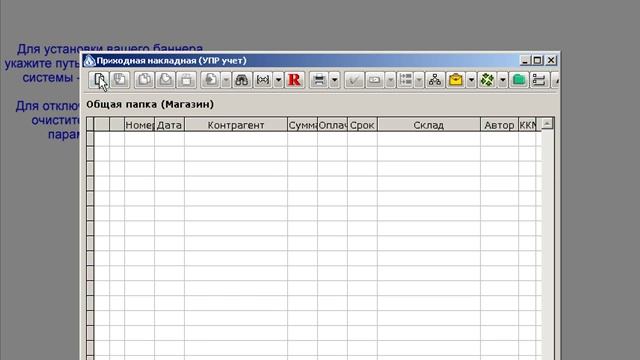Image resolution: width=640 pixels, height=360 pixels.
Task: Click the greyed-out delete document icon
Action: 186,80
